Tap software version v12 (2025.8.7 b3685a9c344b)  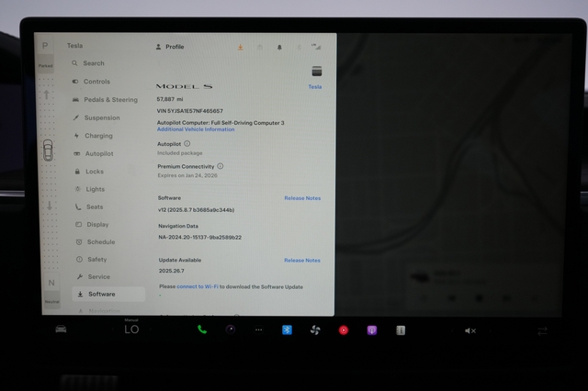coord(196,210)
